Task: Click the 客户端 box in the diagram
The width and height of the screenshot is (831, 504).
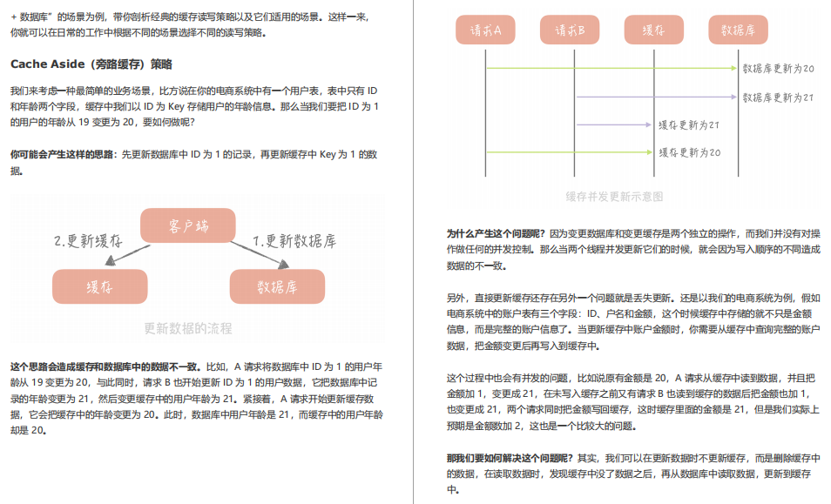Action: [x=188, y=225]
